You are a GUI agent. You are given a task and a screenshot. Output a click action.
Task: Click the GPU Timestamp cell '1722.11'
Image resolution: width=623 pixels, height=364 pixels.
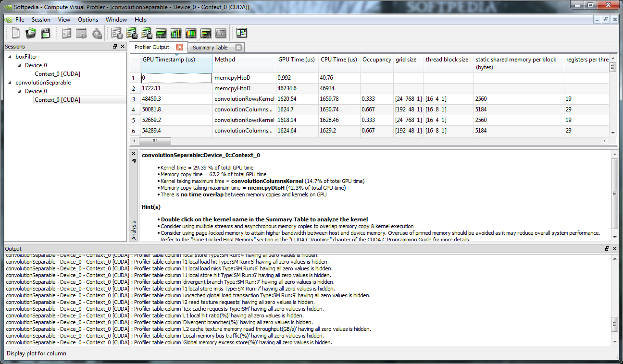pos(177,88)
